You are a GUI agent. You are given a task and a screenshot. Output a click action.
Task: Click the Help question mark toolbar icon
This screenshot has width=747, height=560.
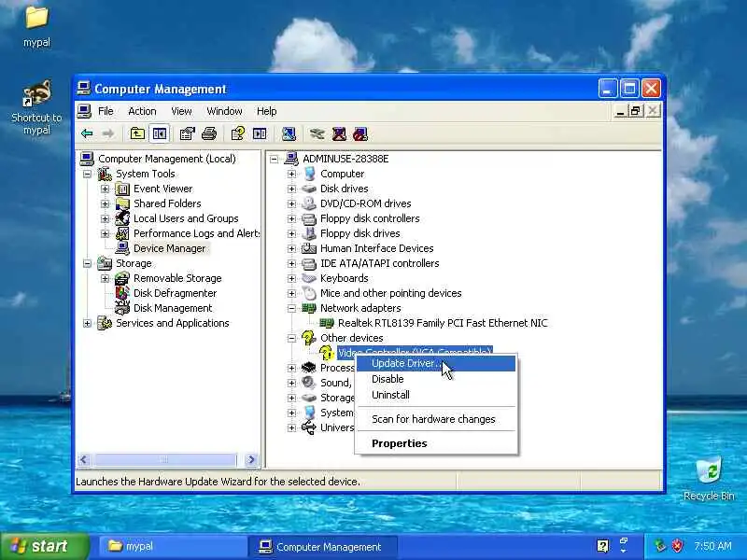click(x=237, y=133)
